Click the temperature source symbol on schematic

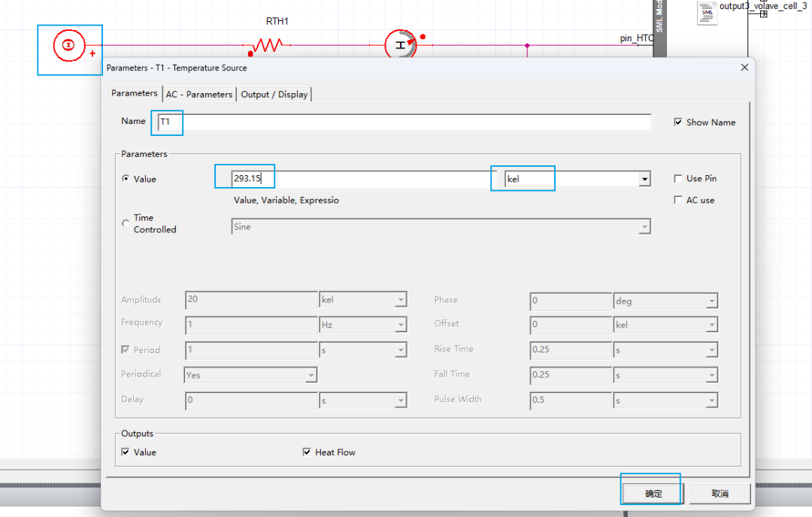point(68,46)
